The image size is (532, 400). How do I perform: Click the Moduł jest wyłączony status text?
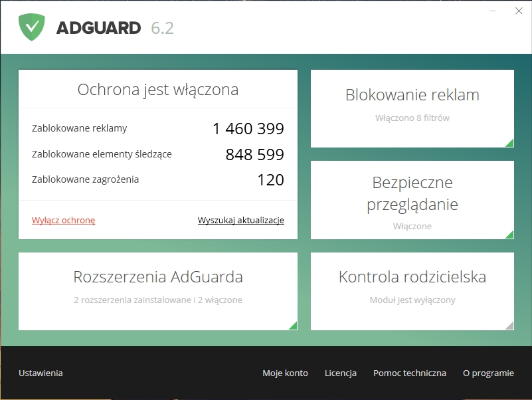pos(412,300)
